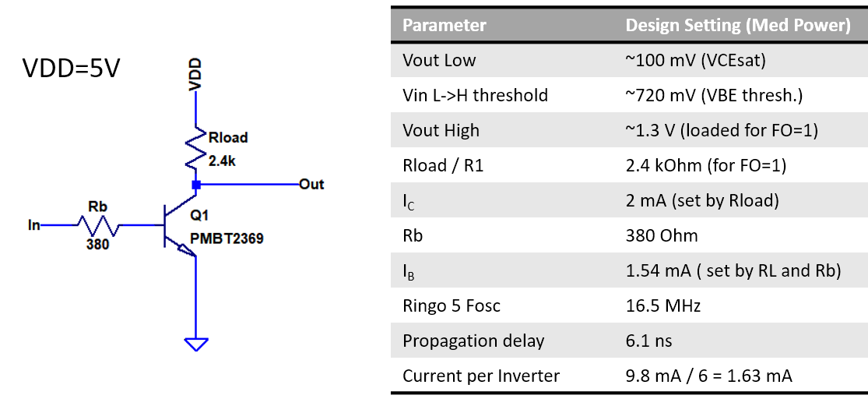This screenshot has height=399, width=868.
Task: Click the vertical VDD supply label
Action: pos(196,74)
